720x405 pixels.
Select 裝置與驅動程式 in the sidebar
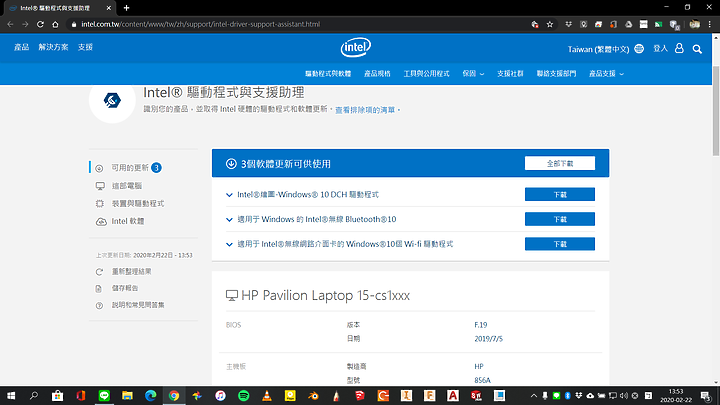coord(138,203)
